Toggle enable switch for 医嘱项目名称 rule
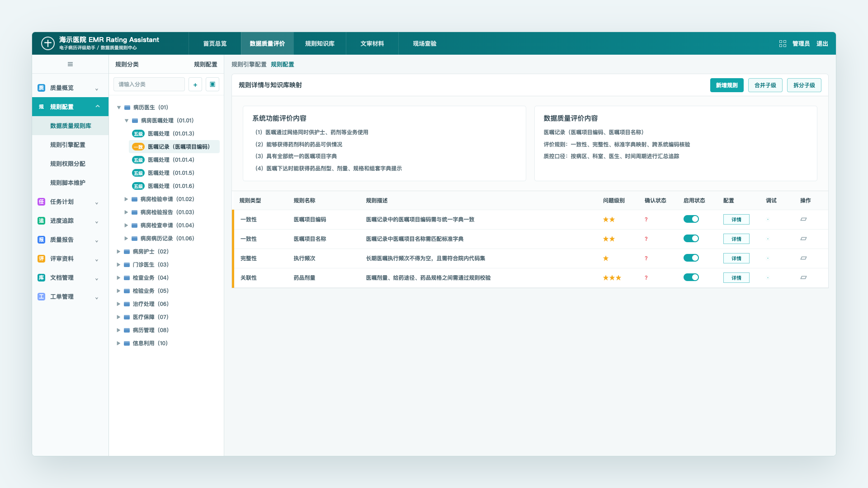 (691, 239)
